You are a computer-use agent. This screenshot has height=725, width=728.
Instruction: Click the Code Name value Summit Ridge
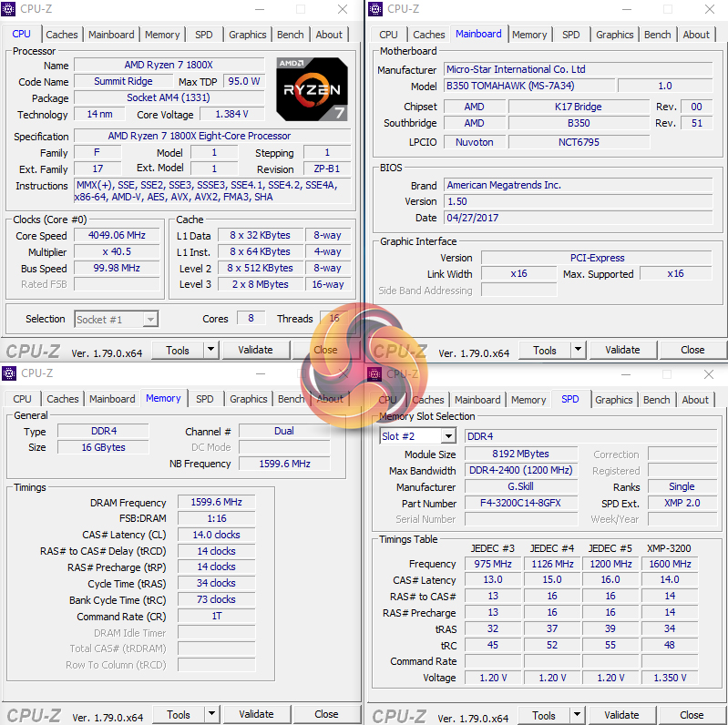coord(124,81)
